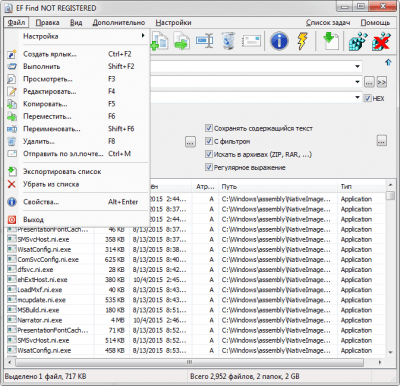Image resolution: width=400 pixels, height=386 pixels.
Task: Choose Отправить по эл.почте menu entry
Action: point(77,154)
